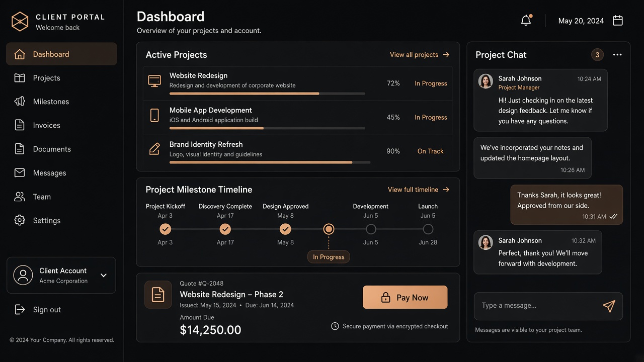Click the Pay Now button
Viewport: 644px width, 362px height.
(405, 297)
